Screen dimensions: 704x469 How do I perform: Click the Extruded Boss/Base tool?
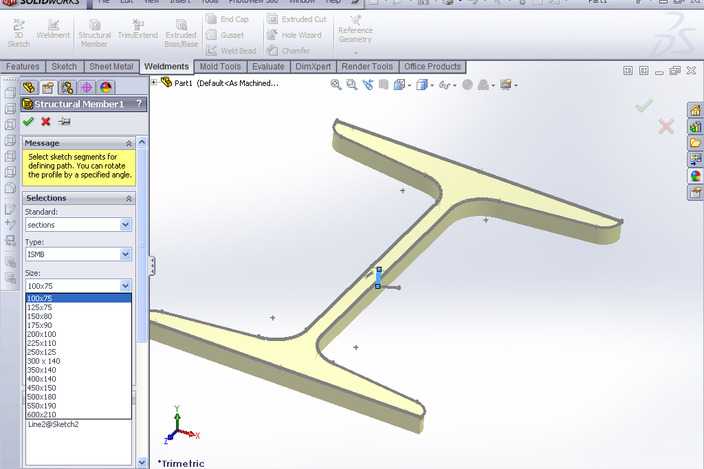tap(181, 33)
